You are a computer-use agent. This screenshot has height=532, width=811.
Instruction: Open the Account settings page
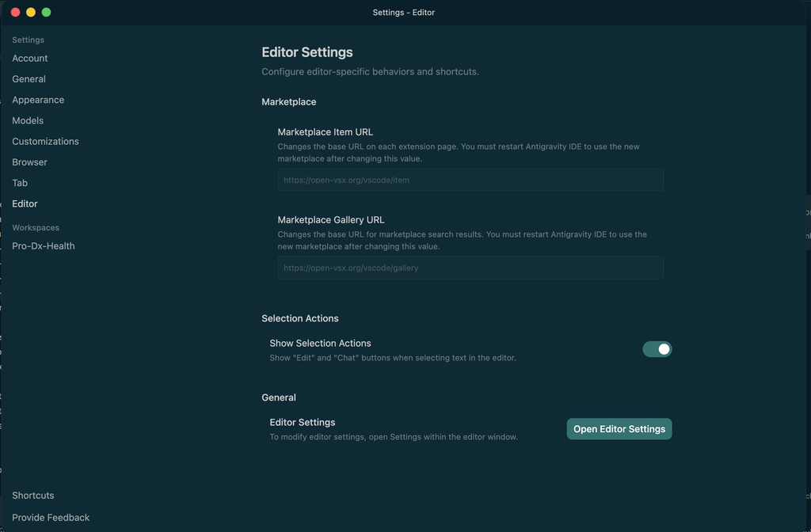29,59
